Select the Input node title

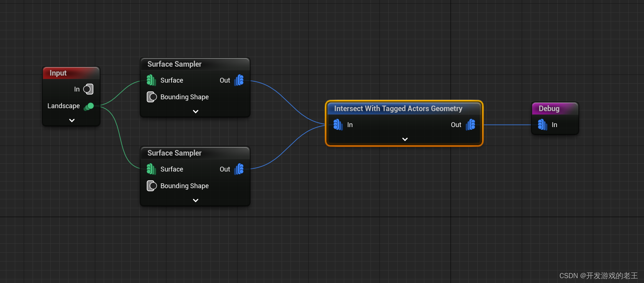click(x=58, y=73)
